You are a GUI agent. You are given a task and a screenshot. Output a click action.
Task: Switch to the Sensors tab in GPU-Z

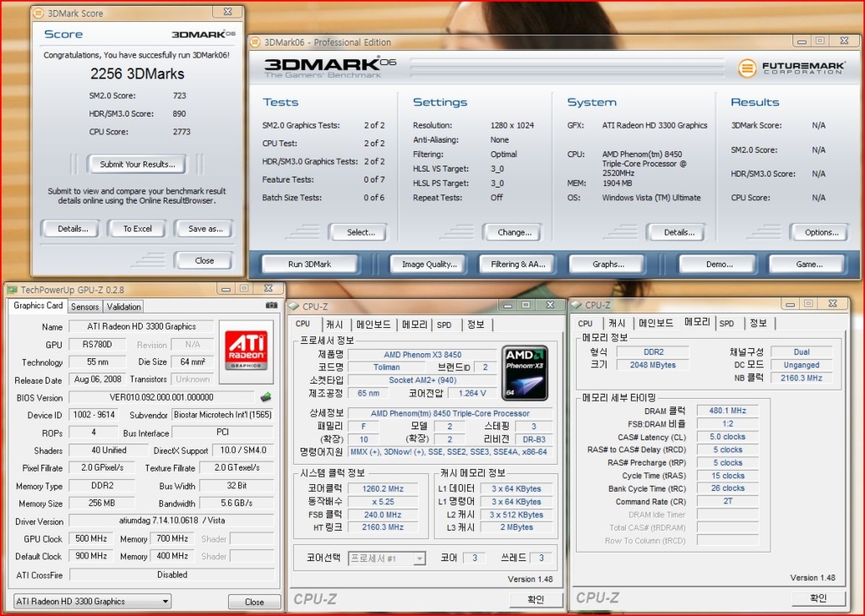point(85,307)
